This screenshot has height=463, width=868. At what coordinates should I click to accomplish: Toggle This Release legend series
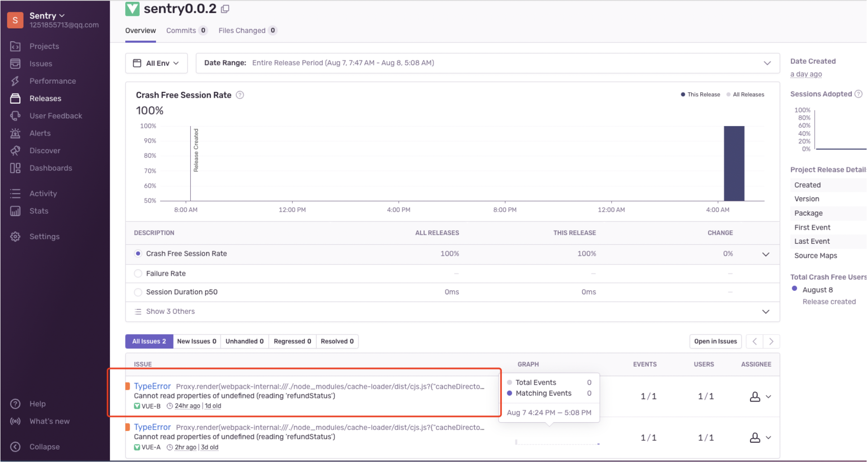pyautogui.click(x=700, y=94)
